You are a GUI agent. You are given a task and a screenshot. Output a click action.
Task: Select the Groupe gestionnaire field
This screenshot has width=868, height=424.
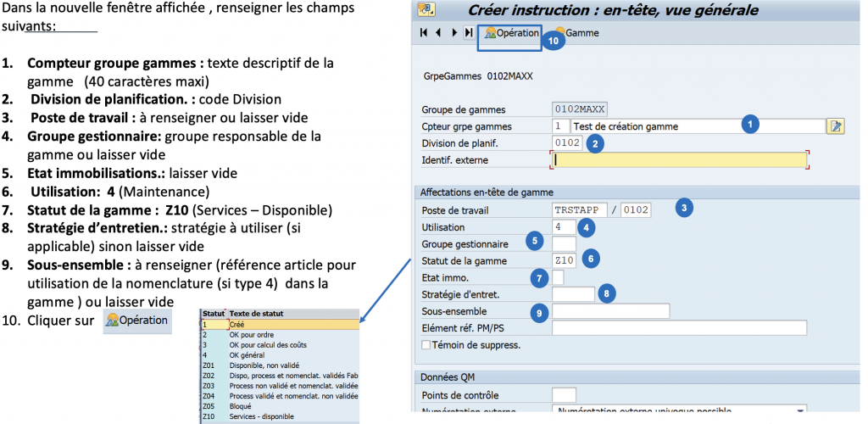point(564,243)
